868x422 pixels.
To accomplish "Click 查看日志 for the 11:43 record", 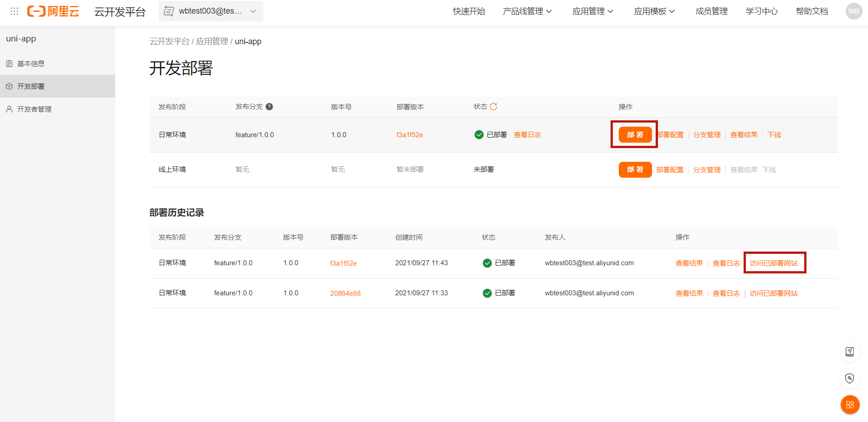I will [x=726, y=263].
